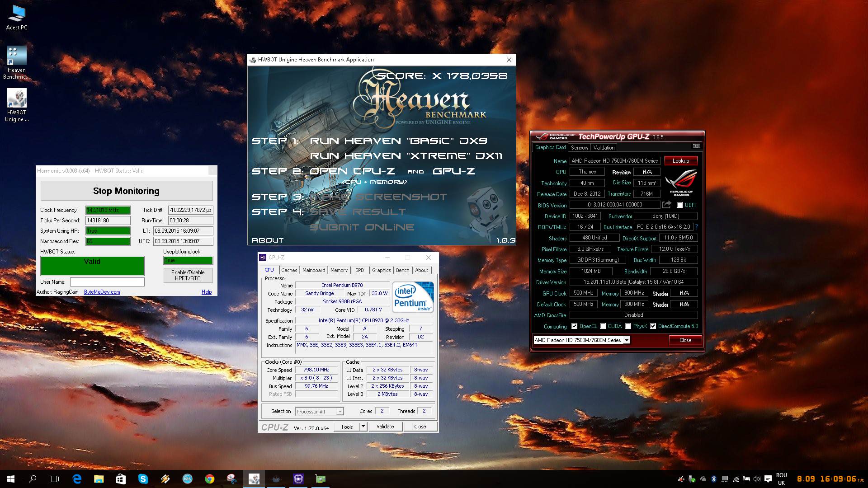Image resolution: width=868 pixels, height=488 pixels.
Task: Click Close button in GPU-Z
Action: coord(685,340)
